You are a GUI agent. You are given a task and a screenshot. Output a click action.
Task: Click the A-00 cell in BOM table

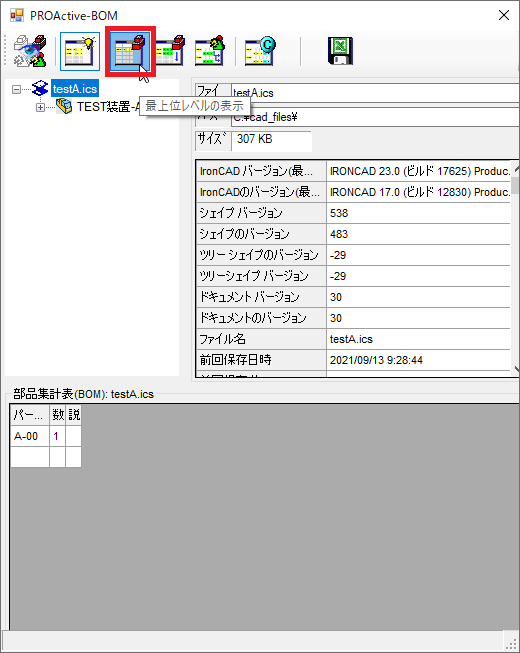(30, 436)
